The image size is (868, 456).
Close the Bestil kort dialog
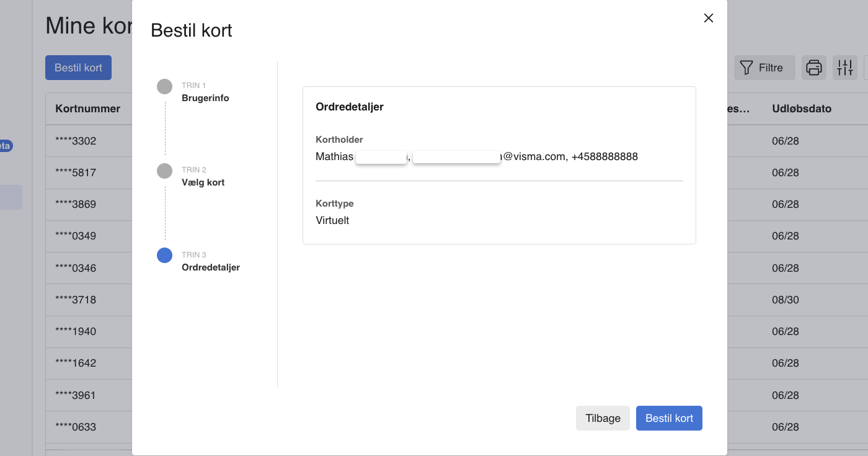coord(709,19)
